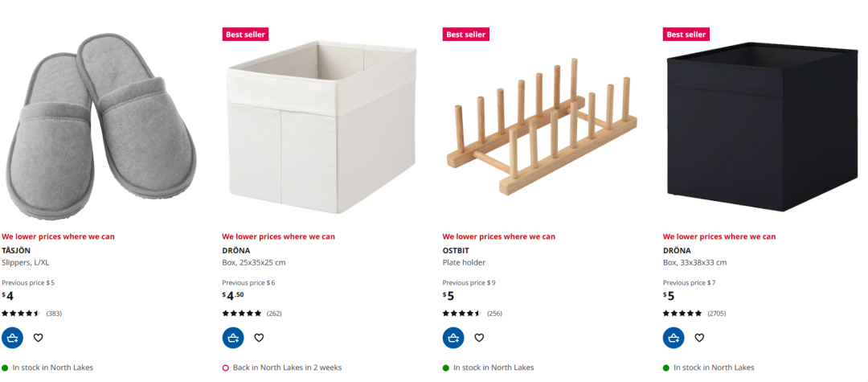Add black DRÖNA box to cart
Viewport: 868px width, 382px height.
(674, 338)
